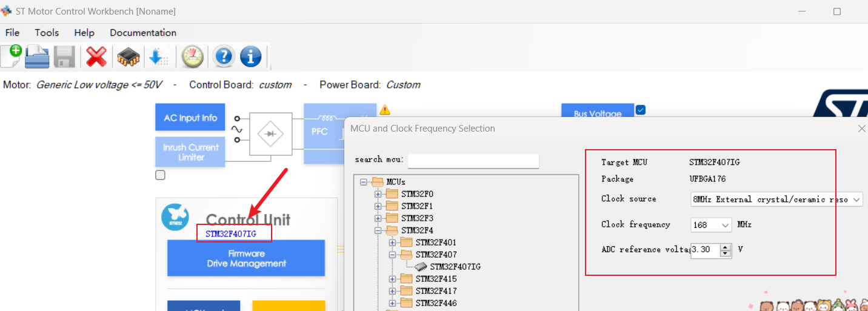The height and width of the screenshot is (311, 868).
Task: Create a new project via toolbar icon
Action: pyautogui.click(x=11, y=56)
